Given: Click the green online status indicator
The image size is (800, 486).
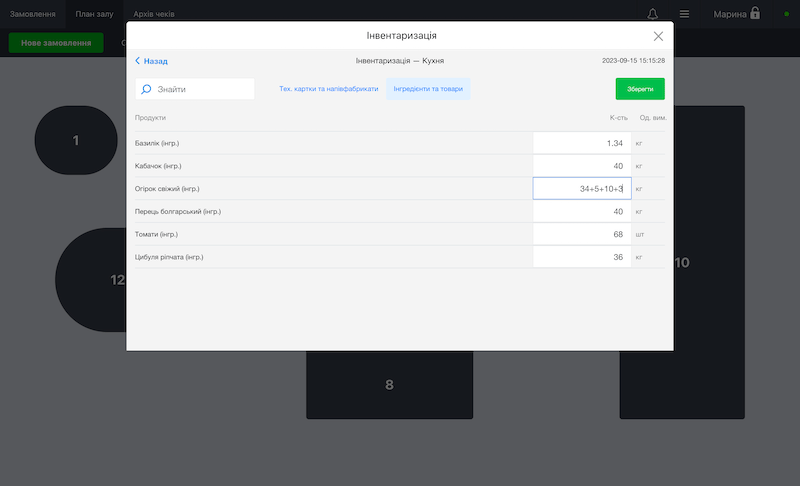Looking at the screenshot, I should [786, 14].
